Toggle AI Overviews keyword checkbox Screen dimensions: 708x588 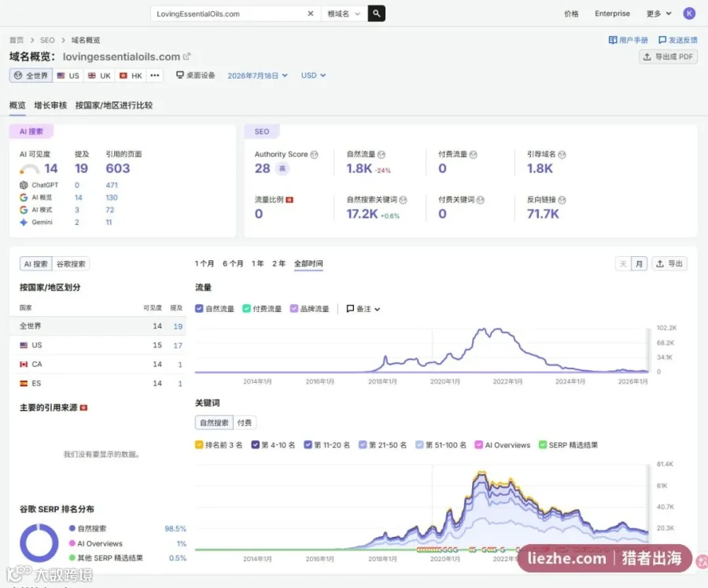click(478, 445)
